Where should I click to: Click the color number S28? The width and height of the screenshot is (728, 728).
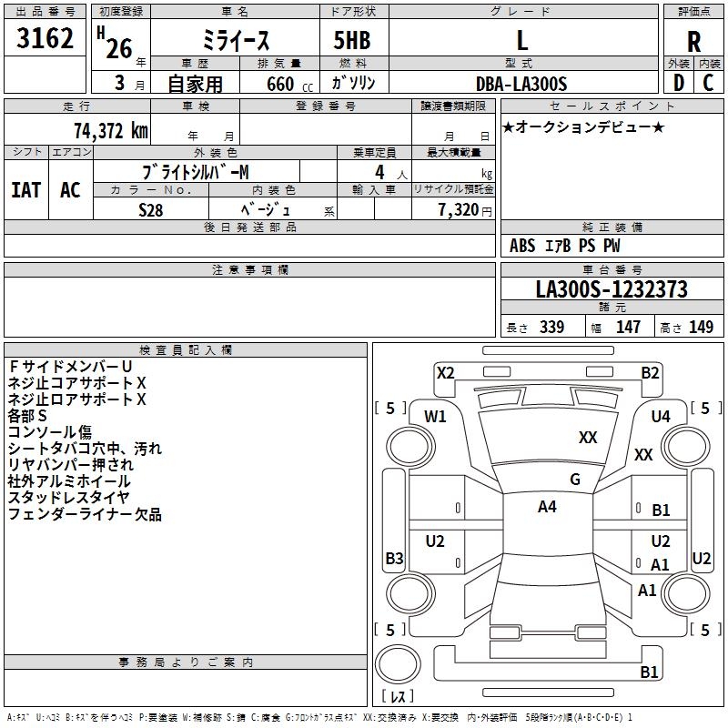click(x=151, y=210)
